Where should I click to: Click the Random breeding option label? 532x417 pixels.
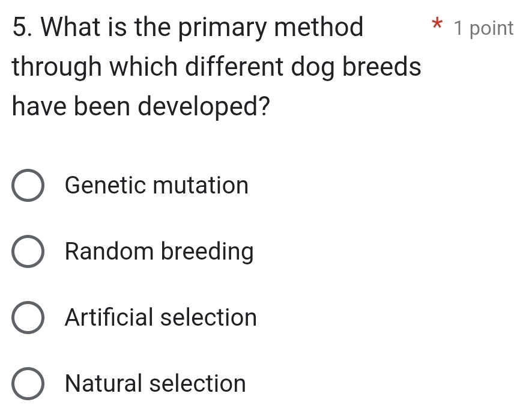[159, 252]
